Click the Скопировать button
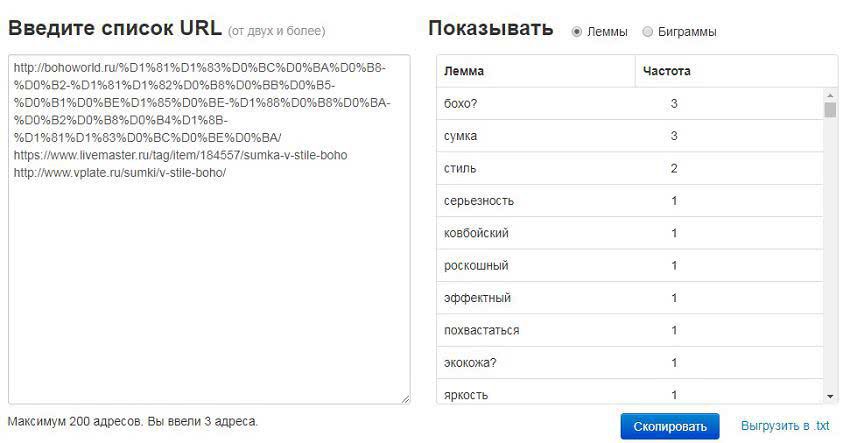Viewport: 850px width, 443px height. click(x=669, y=426)
